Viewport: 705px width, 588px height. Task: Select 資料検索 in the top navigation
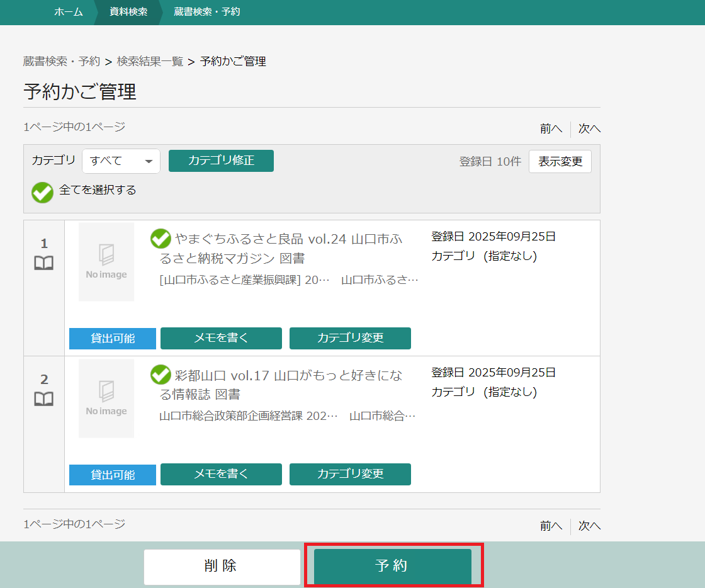[128, 12]
